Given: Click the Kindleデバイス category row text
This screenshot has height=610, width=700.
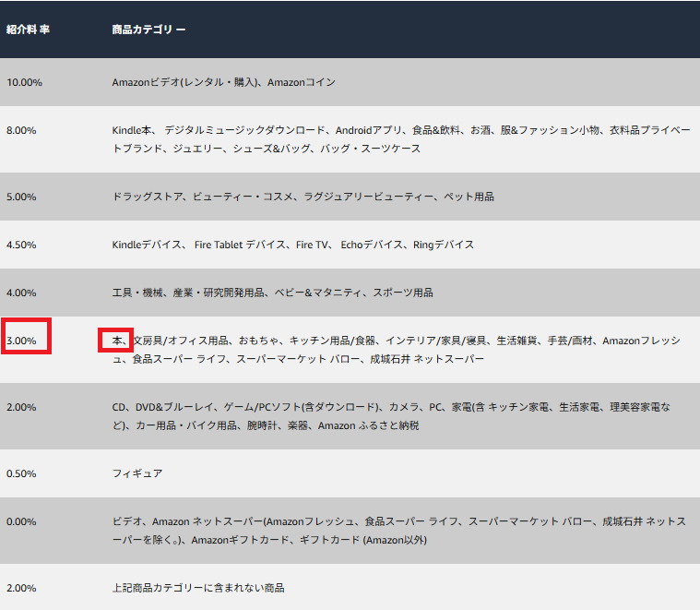Looking at the screenshot, I should point(293,245).
